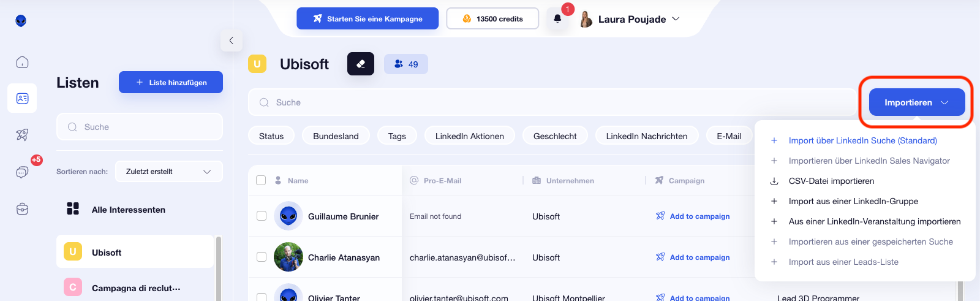Open the messages chat sidebar icon
The width and height of the screenshot is (980, 301).
[x=22, y=172]
